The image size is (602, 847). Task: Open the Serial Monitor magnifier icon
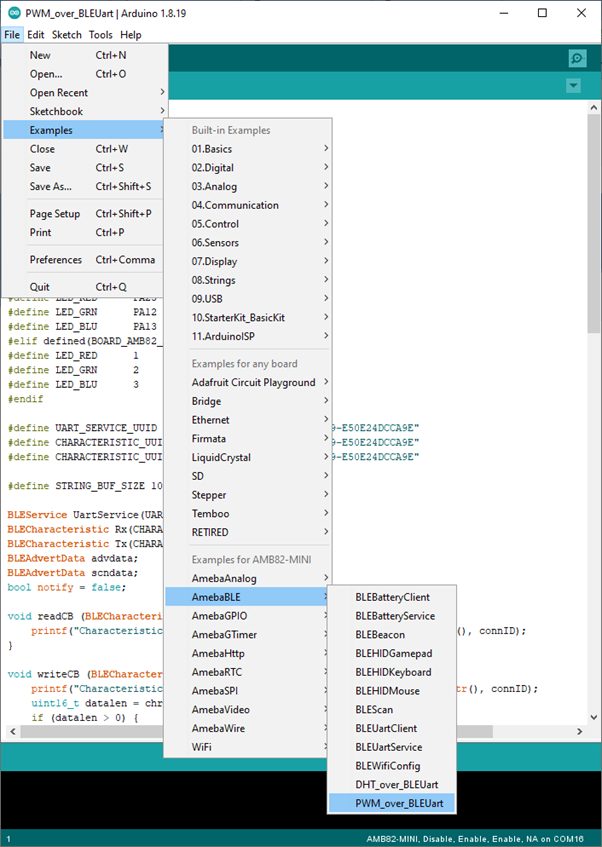click(576, 59)
